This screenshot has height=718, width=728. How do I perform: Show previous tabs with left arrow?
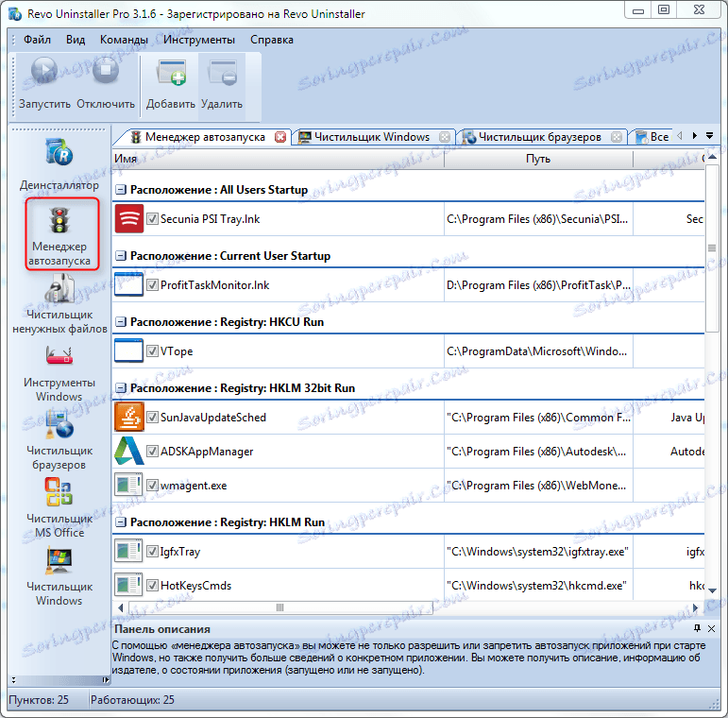click(x=680, y=136)
